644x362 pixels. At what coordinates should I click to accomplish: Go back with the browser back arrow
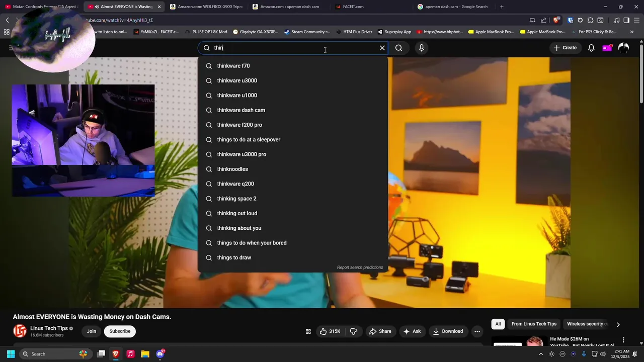pos(7,20)
